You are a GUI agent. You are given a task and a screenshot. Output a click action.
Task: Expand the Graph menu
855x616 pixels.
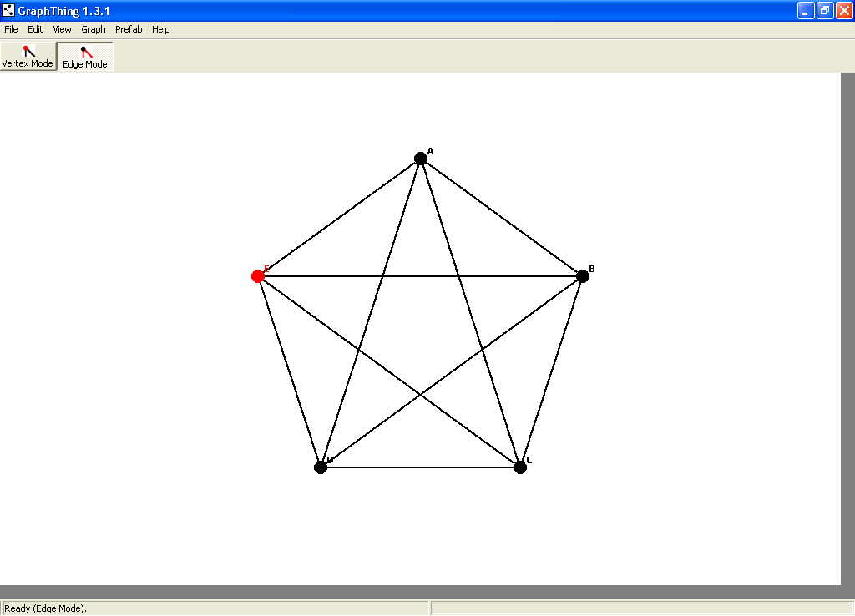(x=94, y=29)
